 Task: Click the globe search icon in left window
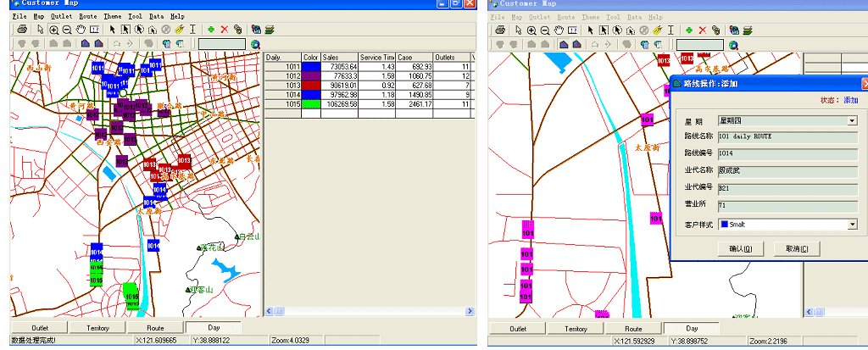click(x=255, y=45)
